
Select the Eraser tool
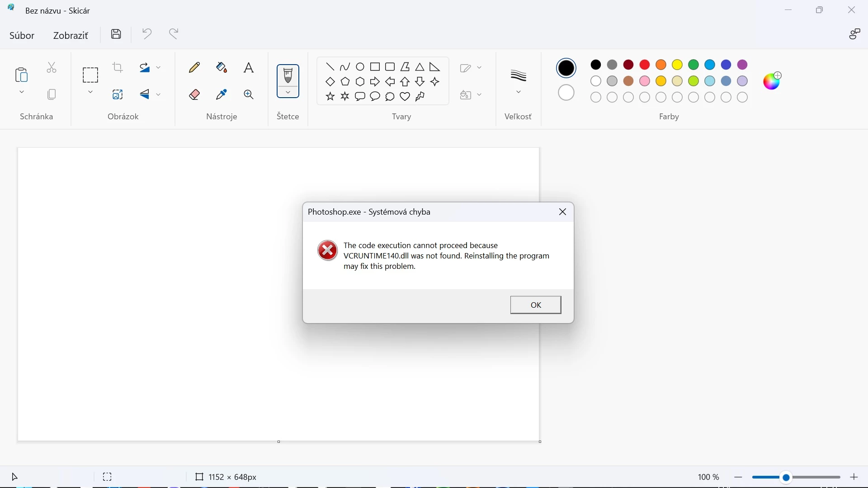(x=194, y=94)
